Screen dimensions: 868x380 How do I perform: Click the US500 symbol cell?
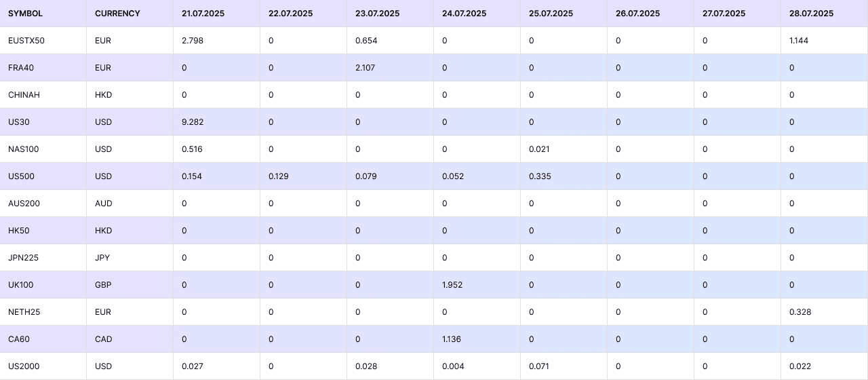click(43, 176)
